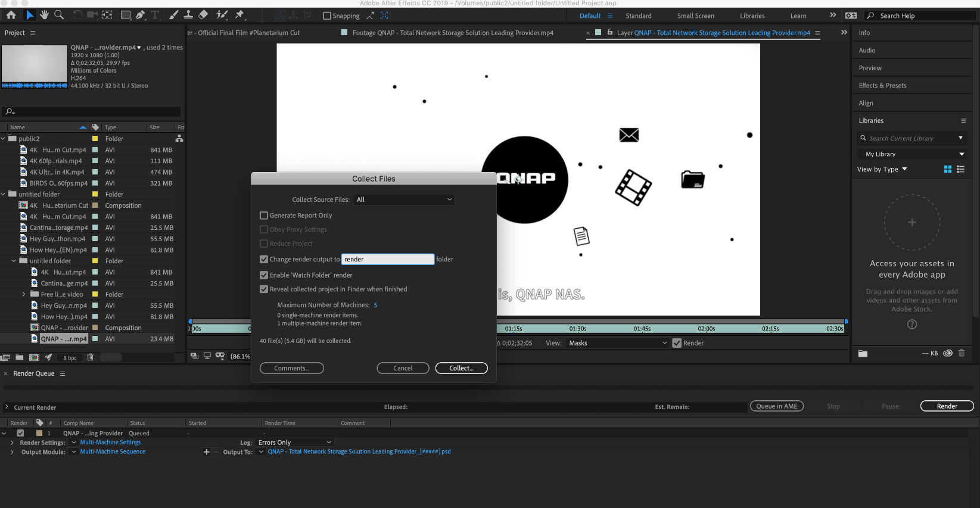Switch to Libraries workspace
Image resolution: width=980 pixels, height=508 pixels.
752,16
